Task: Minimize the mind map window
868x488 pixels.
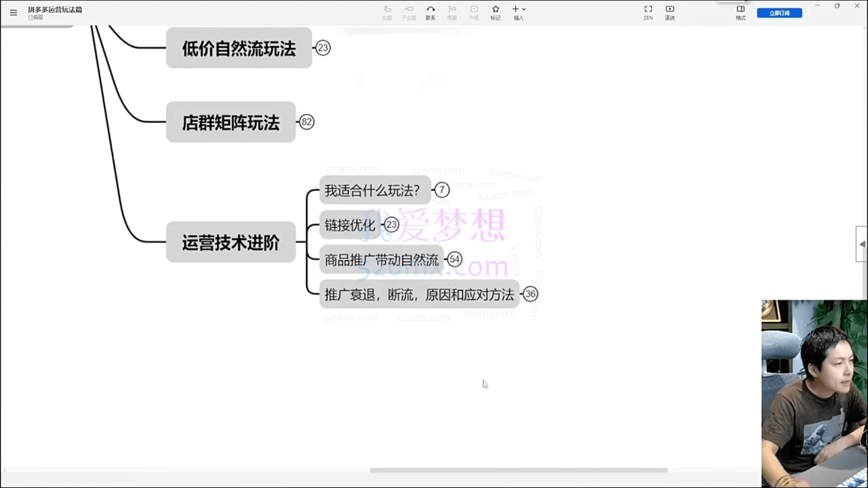Action: click(x=818, y=5)
